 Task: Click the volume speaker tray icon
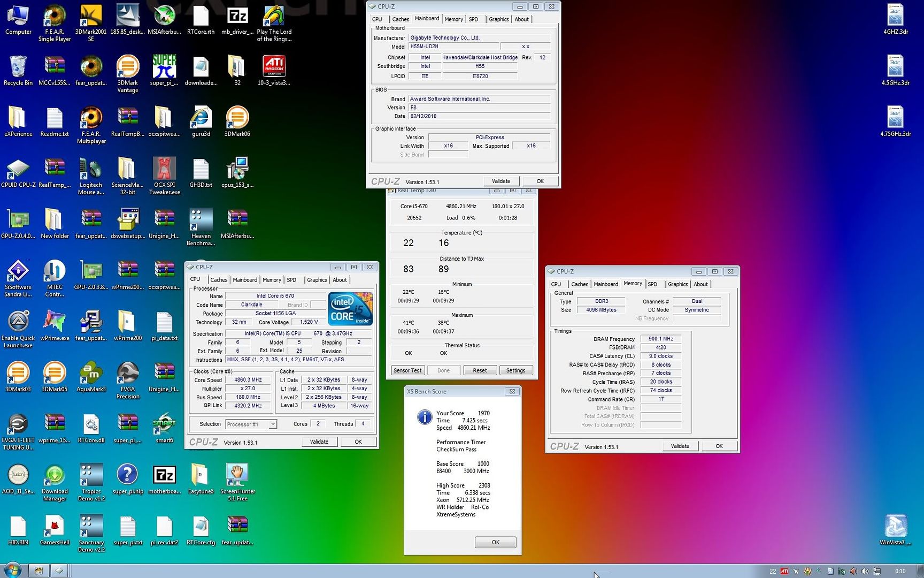pyautogui.click(x=865, y=571)
